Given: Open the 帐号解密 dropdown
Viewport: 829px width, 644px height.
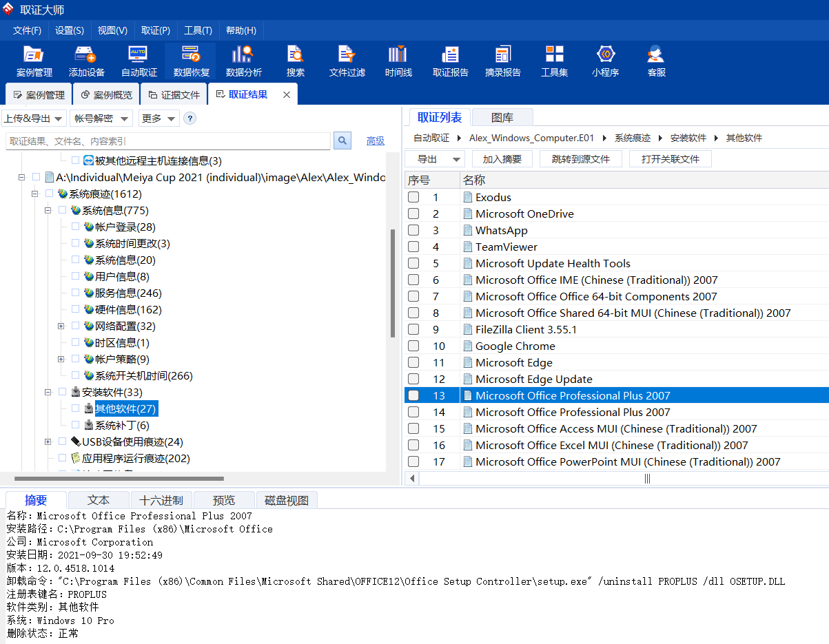Looking at the screenshot, I should 101,118.
